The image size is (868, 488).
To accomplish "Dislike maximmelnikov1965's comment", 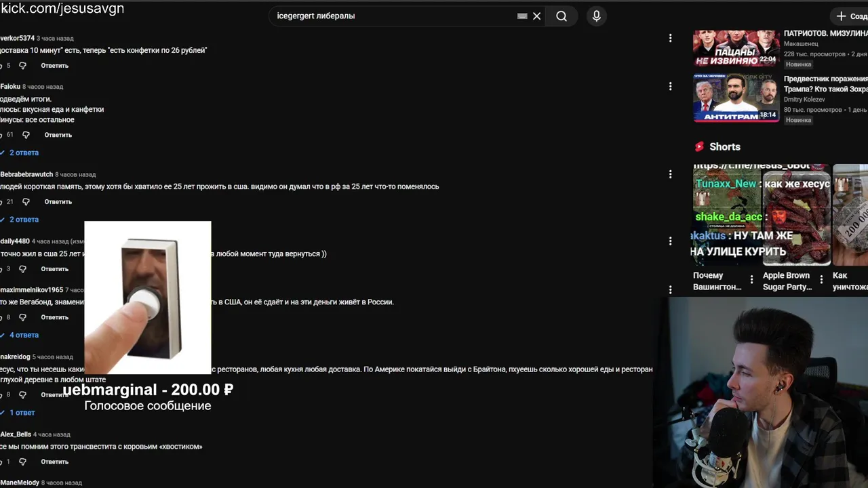I will tap(22, 317).
